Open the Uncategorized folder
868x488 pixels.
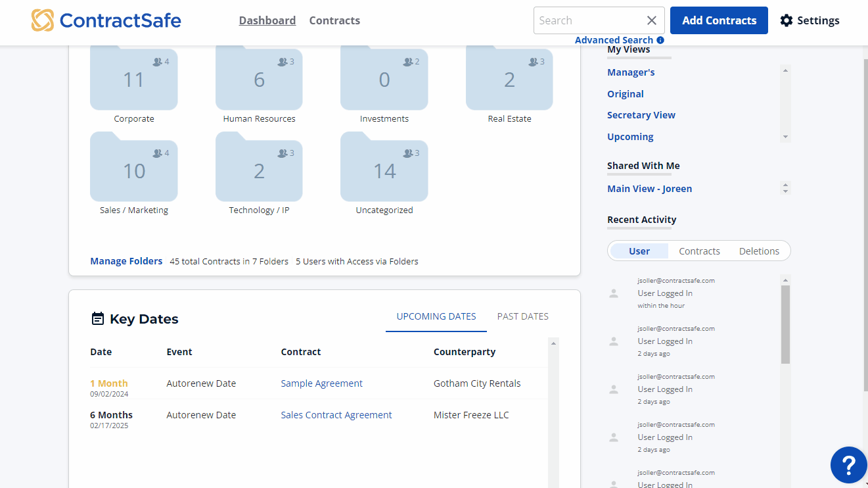384,171
